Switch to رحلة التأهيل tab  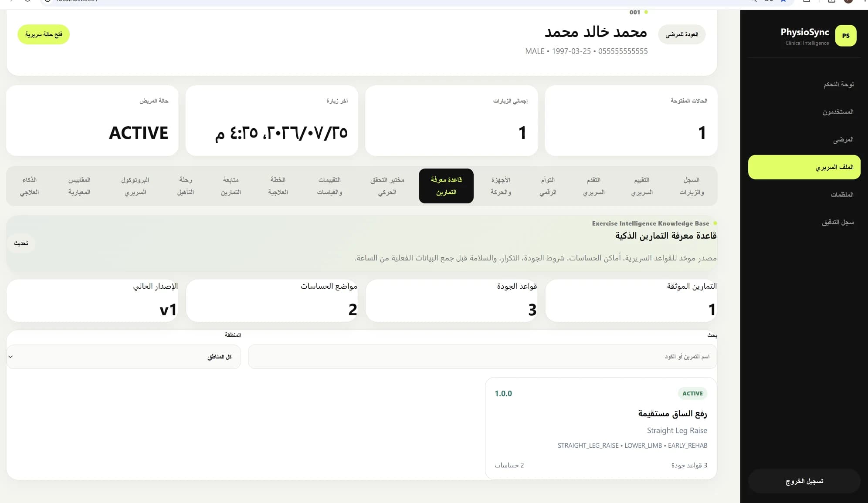(185, 186)
